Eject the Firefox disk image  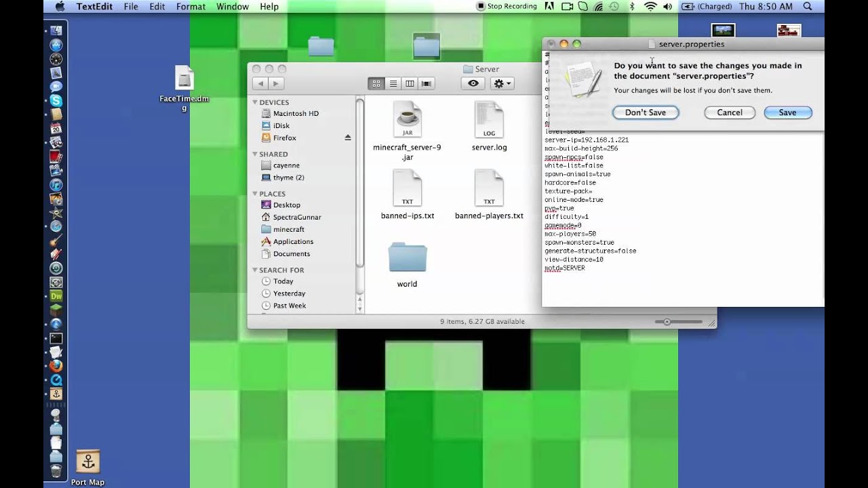pyautogui.click(x=348, y=138)
